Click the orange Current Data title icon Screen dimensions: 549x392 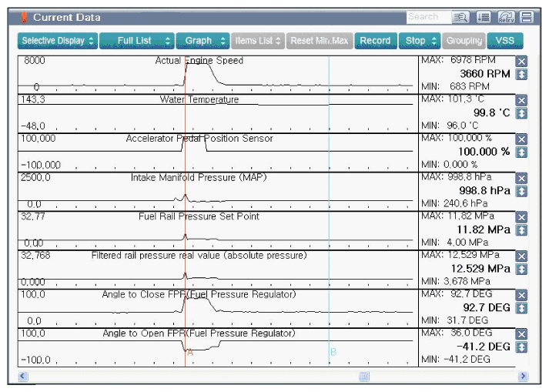[24, 18]
